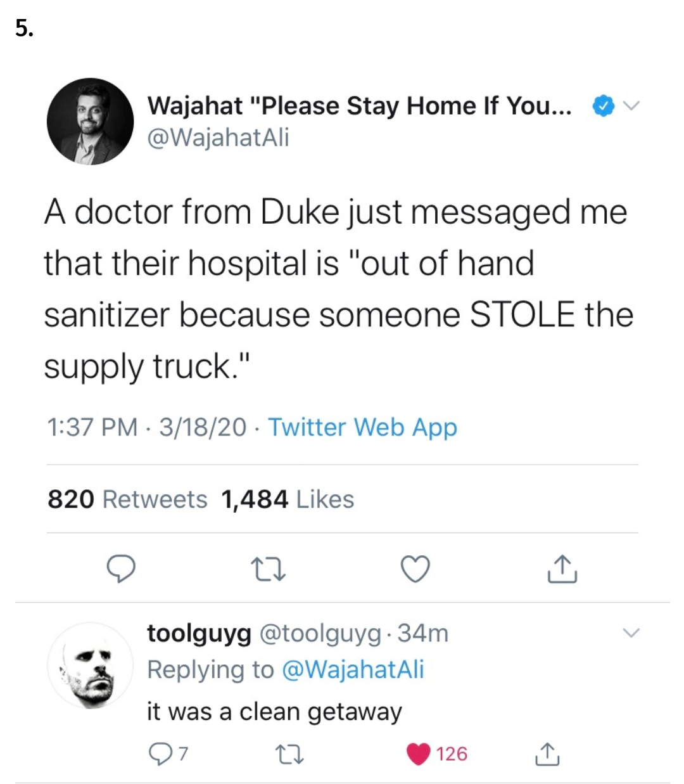The height and width of the screenshot is (784, 684).
Task: Click @WajahatAli mention in Replying to line
Action: pyautogui.click(x=352, y=669)
